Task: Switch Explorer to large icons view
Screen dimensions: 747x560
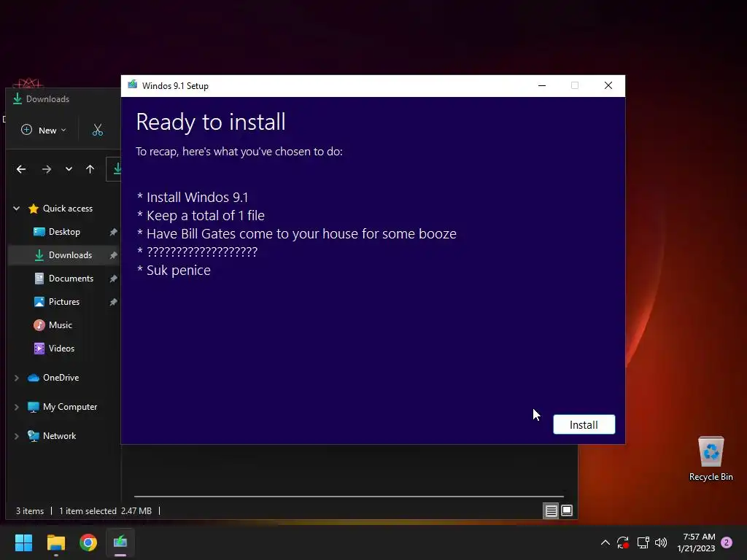Action: [x=567, y=511]
